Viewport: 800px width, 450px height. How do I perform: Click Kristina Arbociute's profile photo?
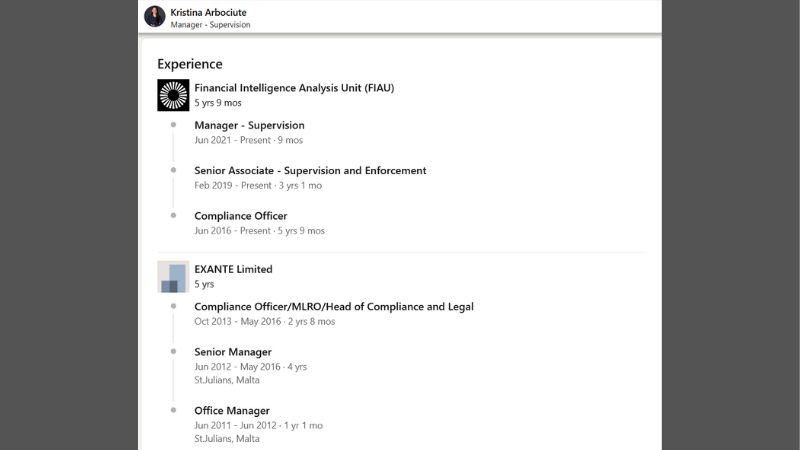(155, 16)
